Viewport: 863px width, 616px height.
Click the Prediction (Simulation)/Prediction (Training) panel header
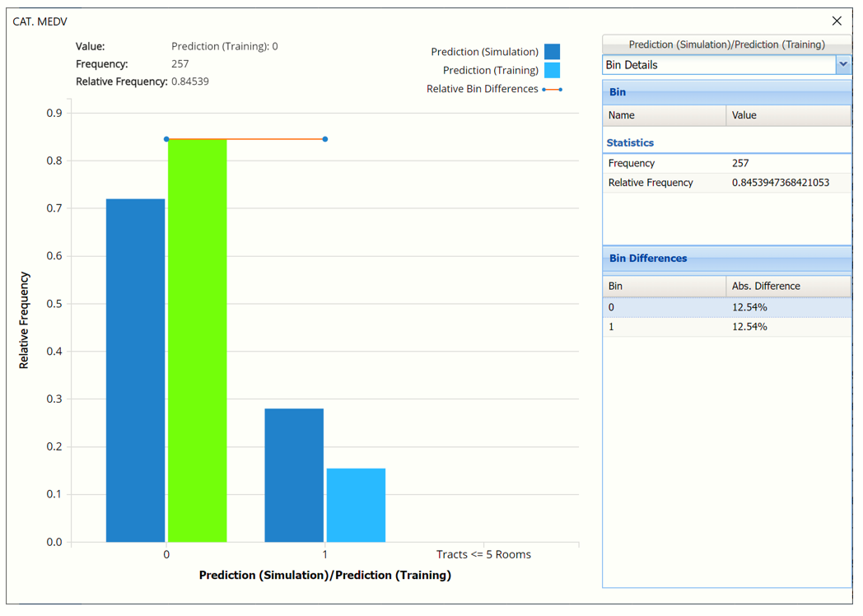coord(726,44)
